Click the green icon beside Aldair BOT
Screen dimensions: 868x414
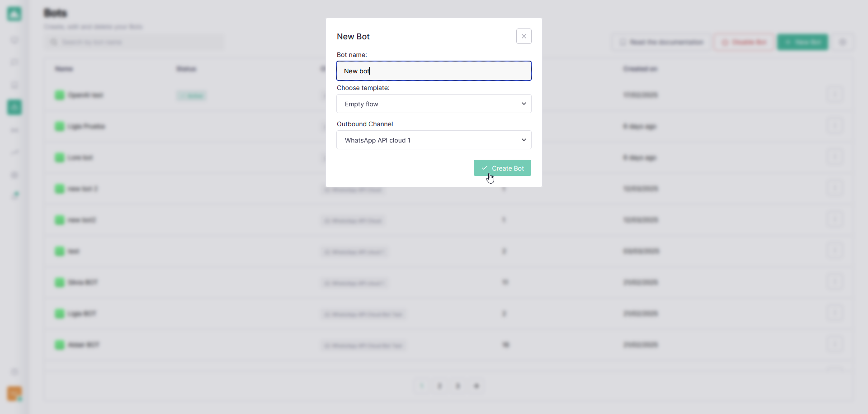(x=60, y=345)
